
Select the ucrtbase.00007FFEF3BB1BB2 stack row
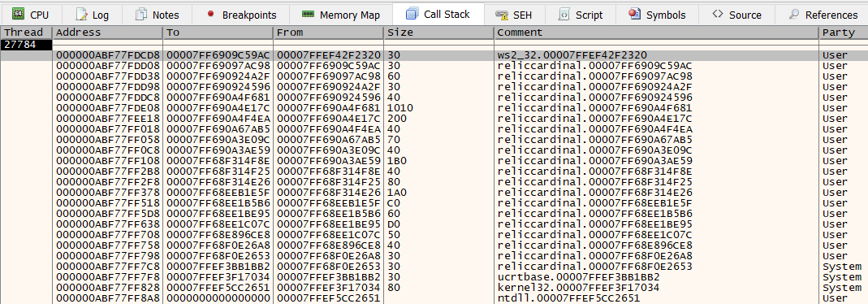(x=460, y=277)
